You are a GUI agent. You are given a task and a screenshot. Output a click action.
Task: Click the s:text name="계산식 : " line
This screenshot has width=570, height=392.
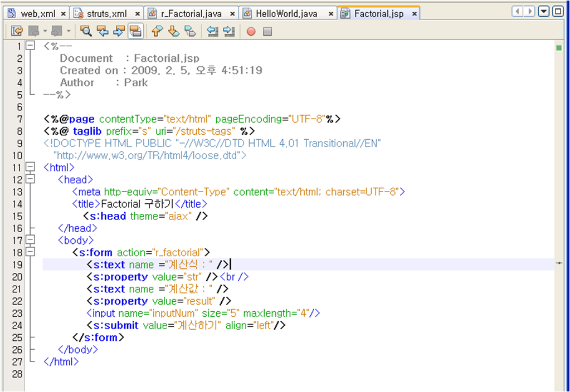coord(157,264)
